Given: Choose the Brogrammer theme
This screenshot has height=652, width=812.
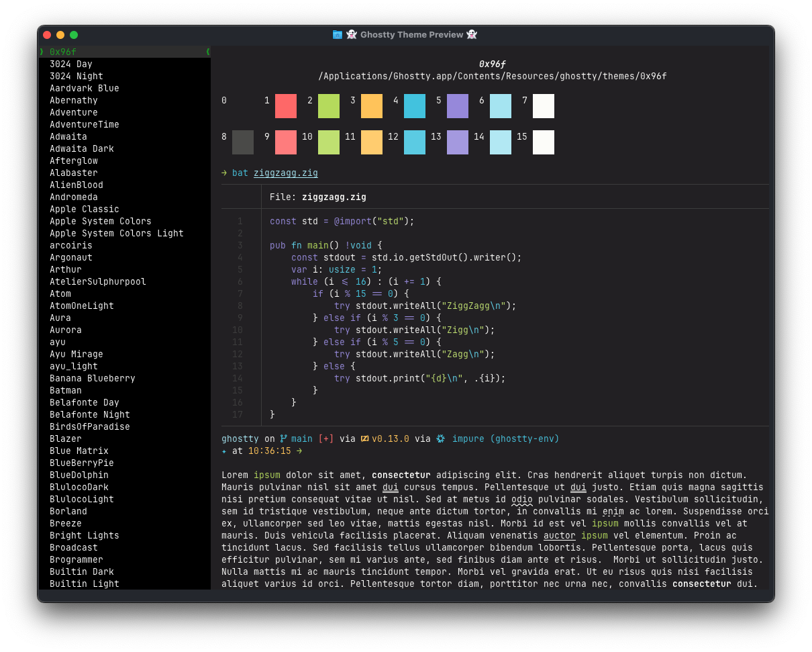Looking at the screenshot, I should click(x=77, y=560).
